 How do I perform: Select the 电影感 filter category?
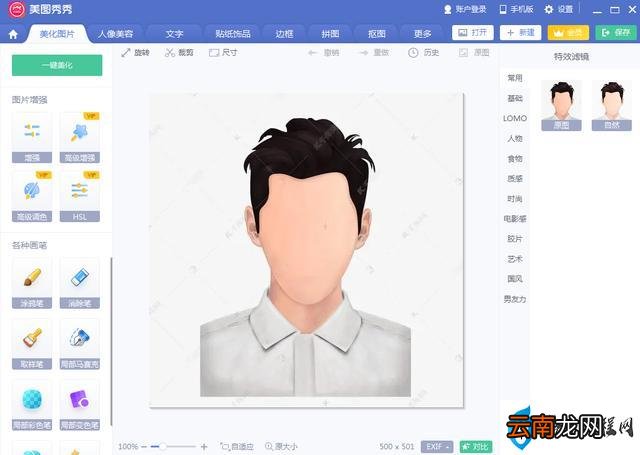tap(515, 219)
